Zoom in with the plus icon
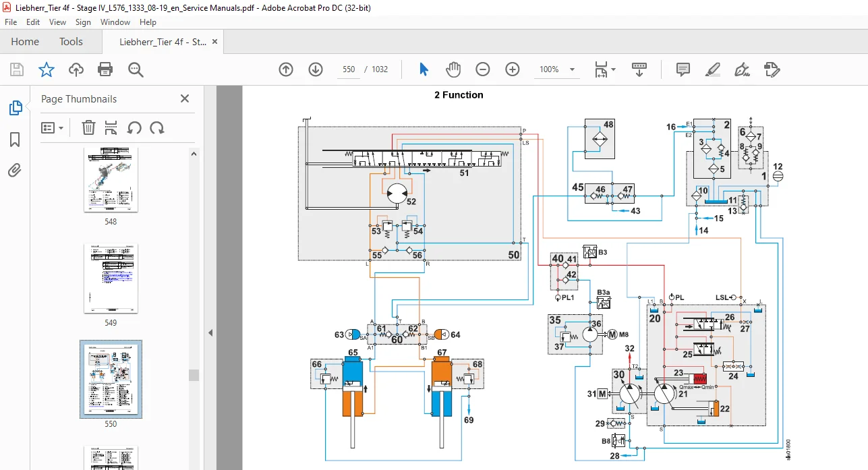This screenshot has width=868, height=470. (513, 69)
